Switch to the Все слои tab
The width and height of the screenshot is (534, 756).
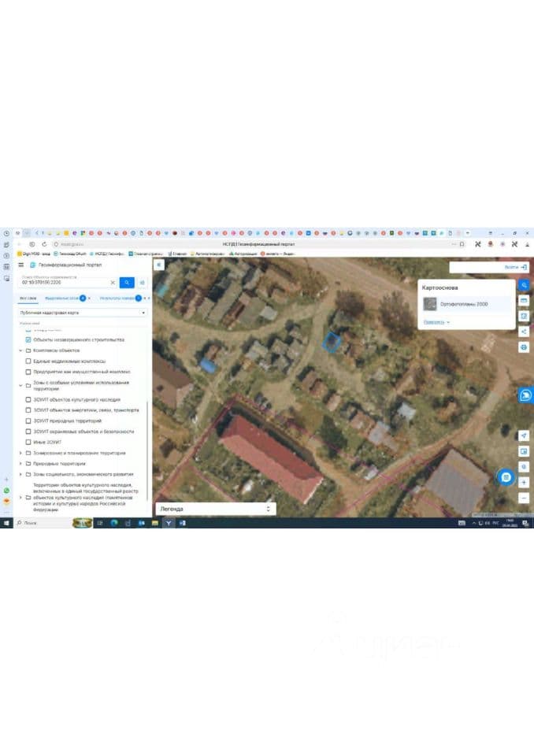point(28,298)
